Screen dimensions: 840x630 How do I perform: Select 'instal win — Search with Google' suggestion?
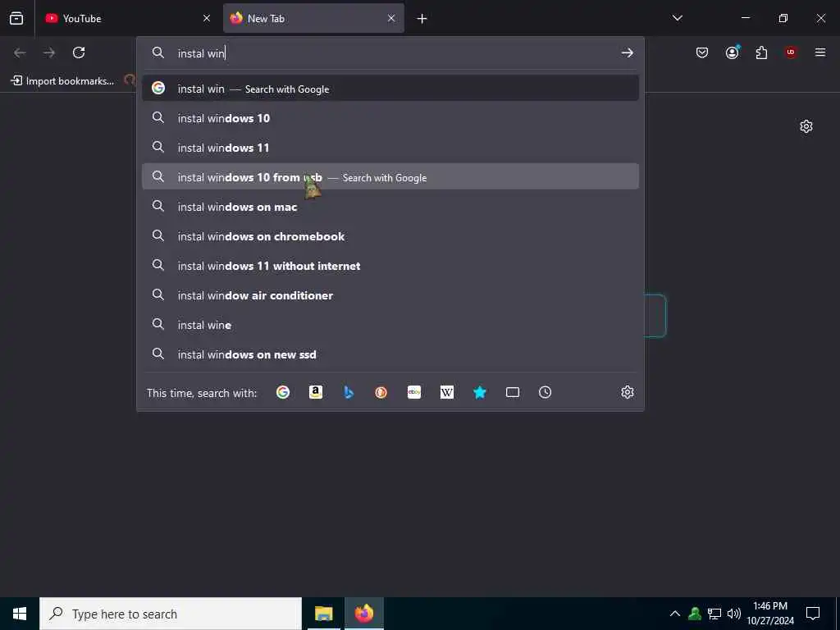[390, 89]
